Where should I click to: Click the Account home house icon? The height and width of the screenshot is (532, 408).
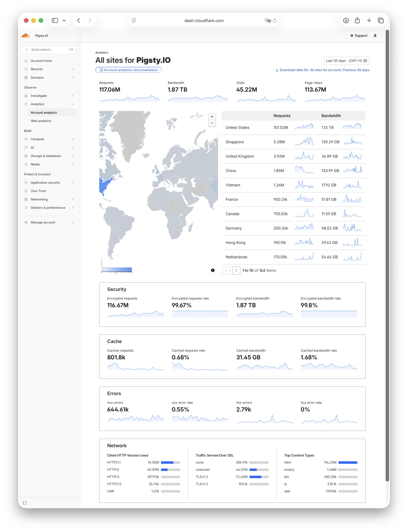coord(26,61)
